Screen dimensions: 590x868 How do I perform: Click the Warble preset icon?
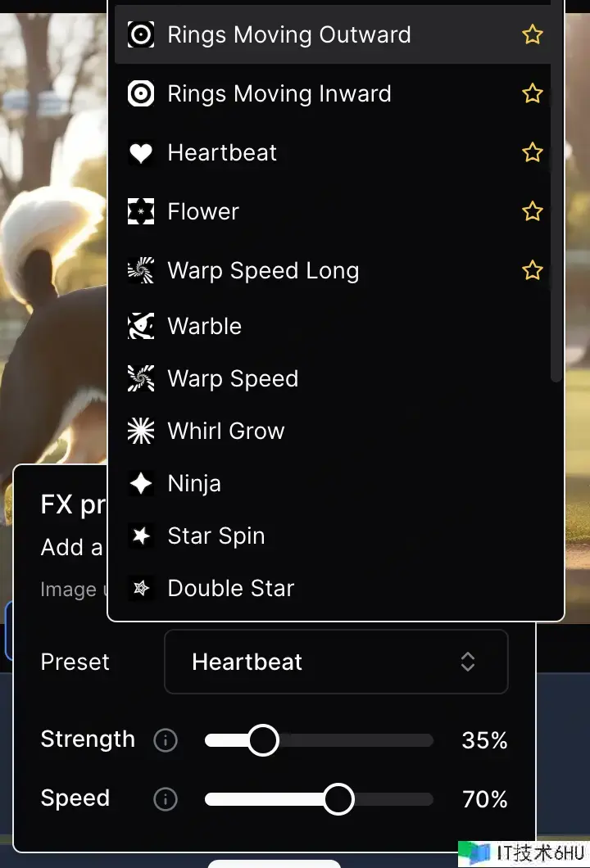pos(141,326)
